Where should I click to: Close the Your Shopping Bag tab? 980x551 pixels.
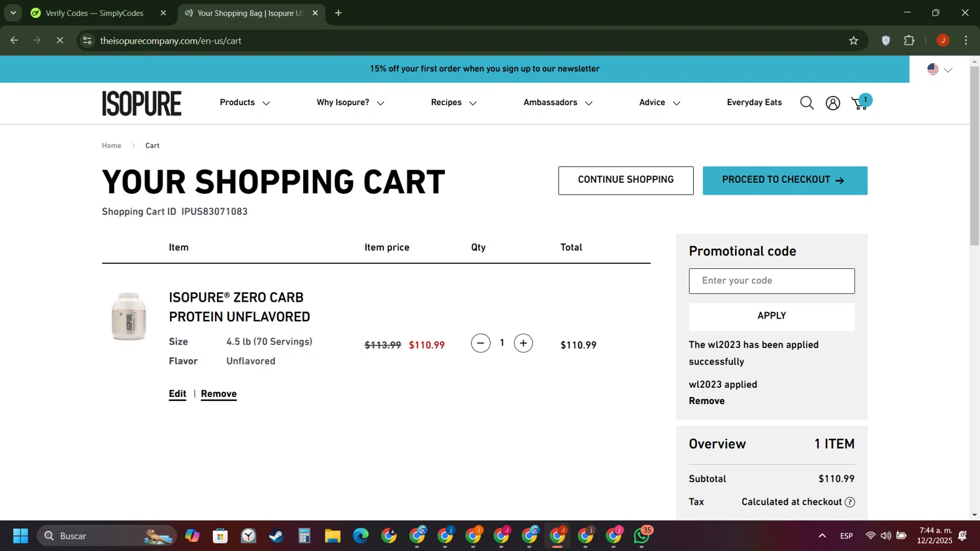pyautogui.click(x=315, y=13)
